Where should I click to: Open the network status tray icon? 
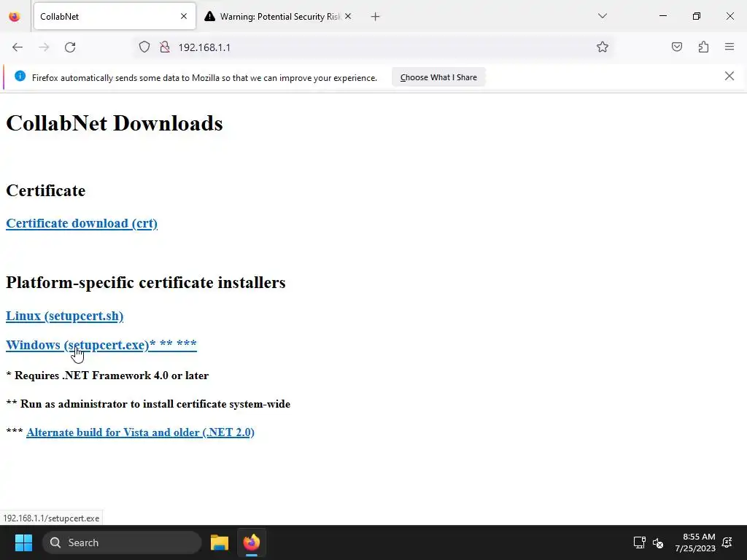[x=639, y=542]
